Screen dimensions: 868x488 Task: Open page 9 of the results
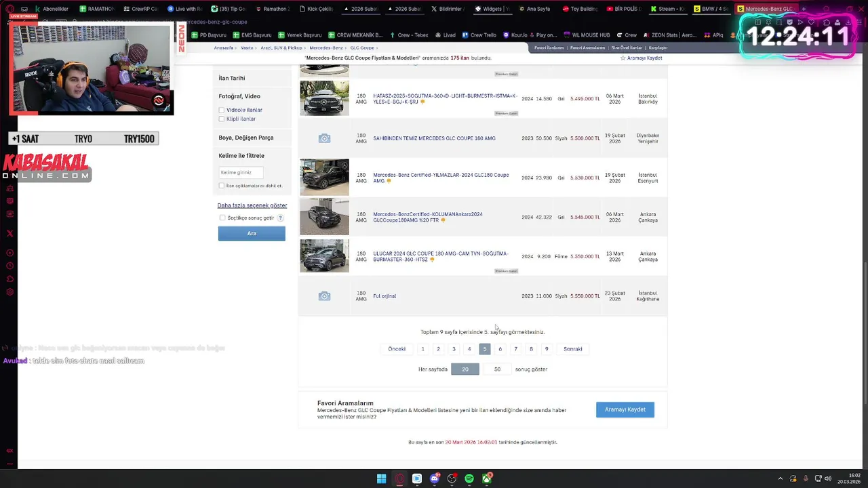(x=547, y=349)
